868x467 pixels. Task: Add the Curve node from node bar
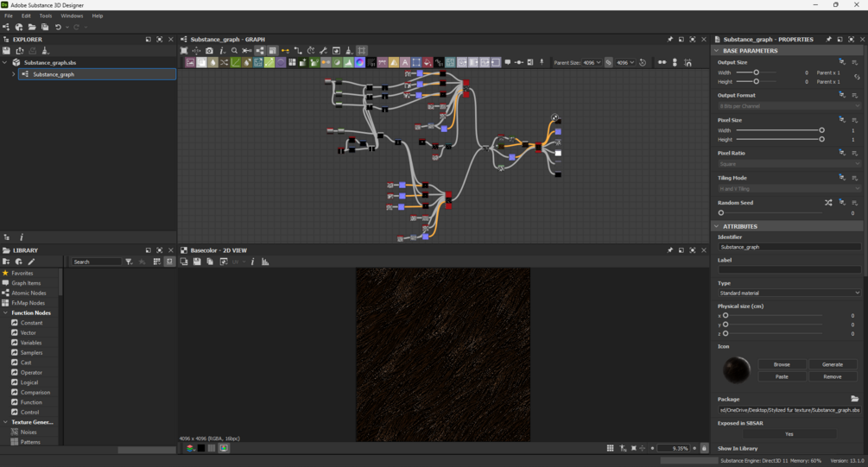235,62
